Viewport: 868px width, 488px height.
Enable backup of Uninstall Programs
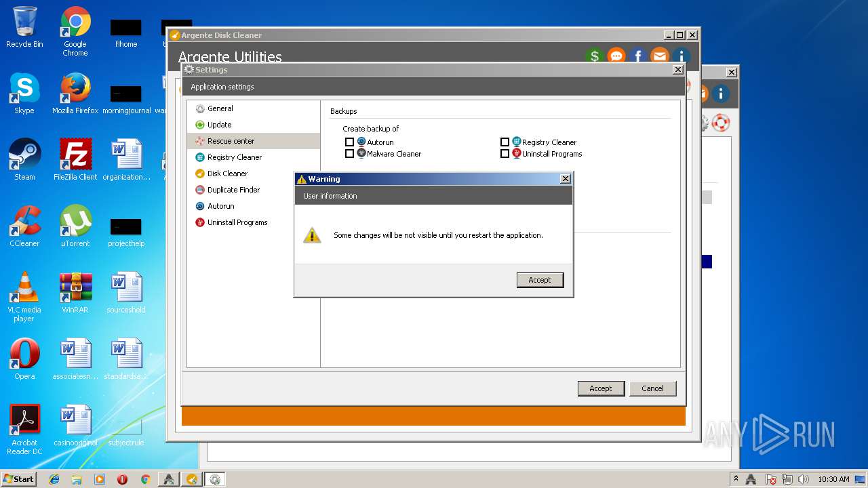[x=505, y=154]
